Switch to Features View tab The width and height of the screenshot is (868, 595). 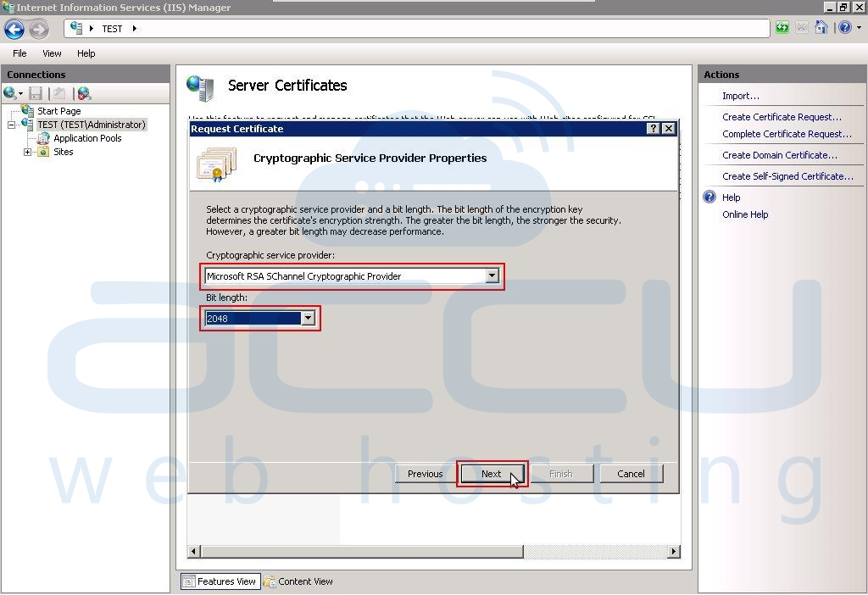click(220, 581)
